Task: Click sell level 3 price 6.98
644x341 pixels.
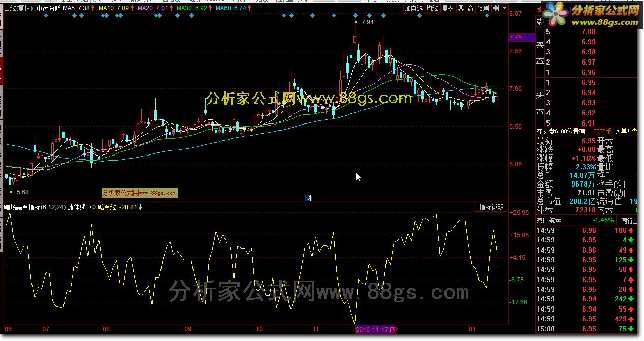Action: click(588, 52)
